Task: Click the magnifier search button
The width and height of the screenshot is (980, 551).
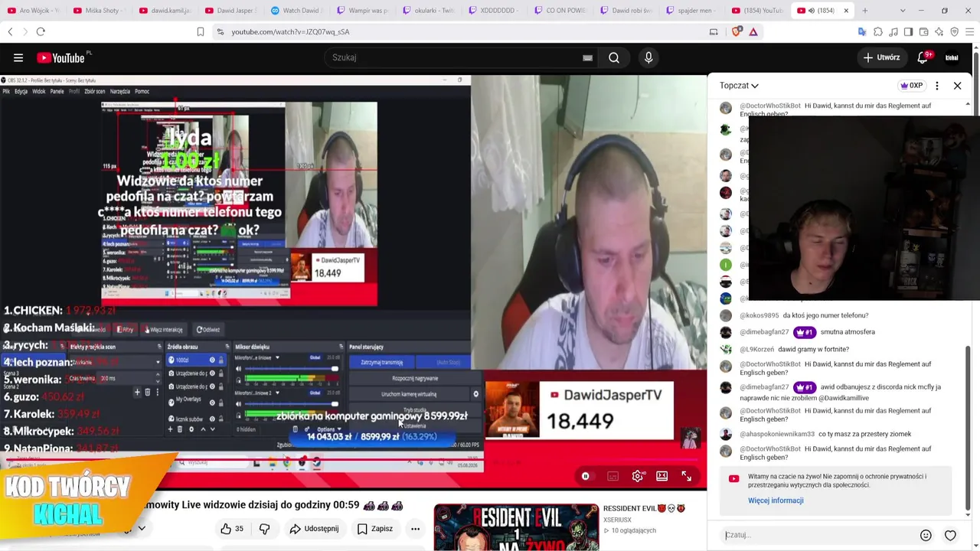Action: [614, 57]
